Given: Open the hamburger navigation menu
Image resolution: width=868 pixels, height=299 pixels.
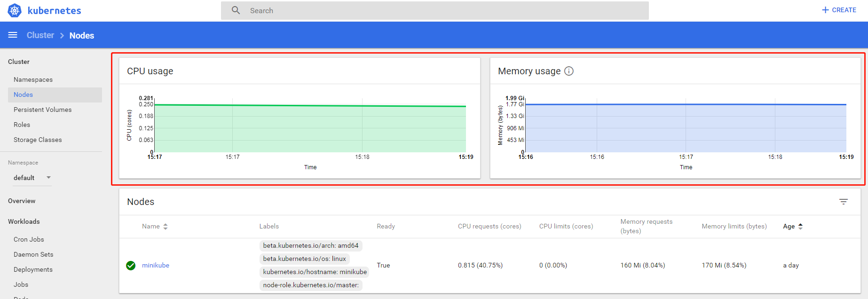Looking at the screenshot, I should pyautogui.click(x=13, y=35).
